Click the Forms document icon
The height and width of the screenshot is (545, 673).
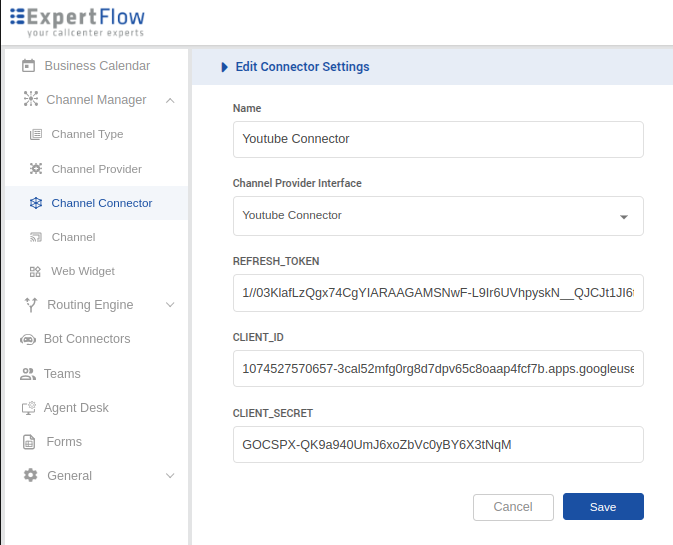(29, 442)
